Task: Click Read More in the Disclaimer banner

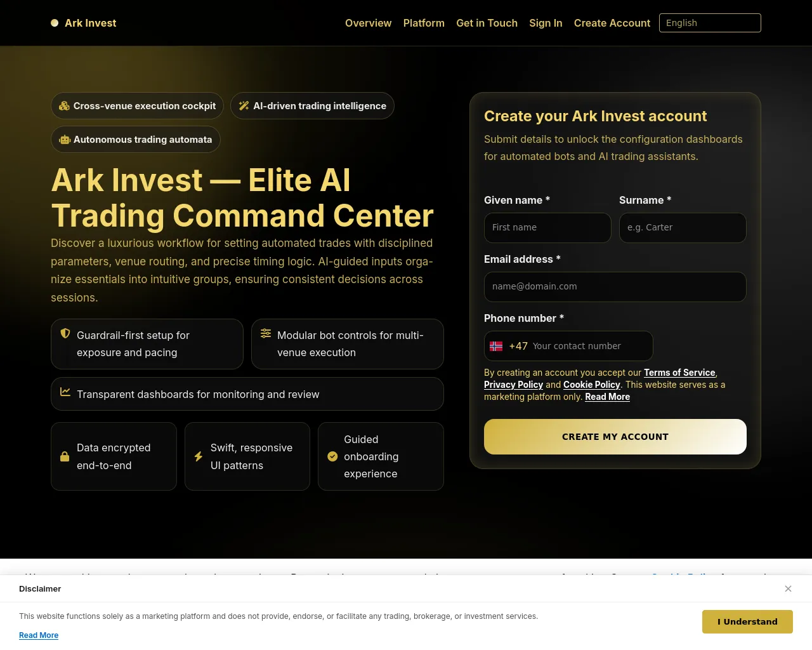Action: point(39,635)
